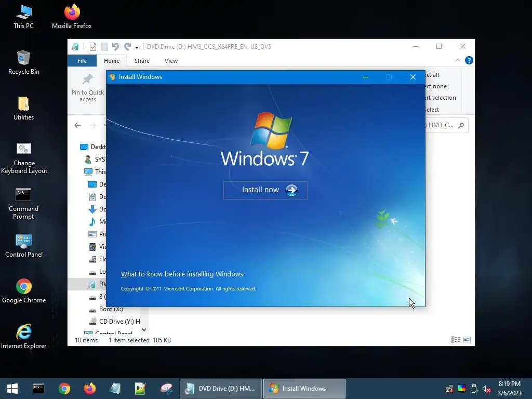Collapse the Explorer ribbon chevron
The image size is (532, 399).
(457, 60)
